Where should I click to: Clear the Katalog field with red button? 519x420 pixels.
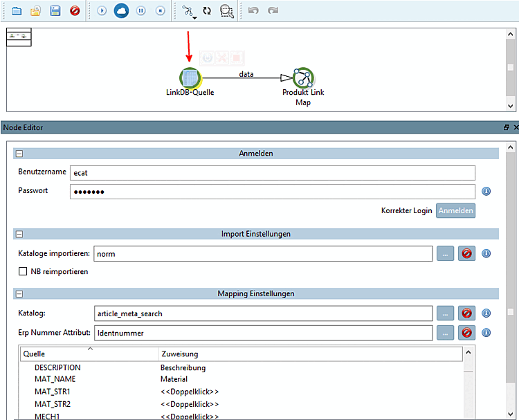pos(466,313)
